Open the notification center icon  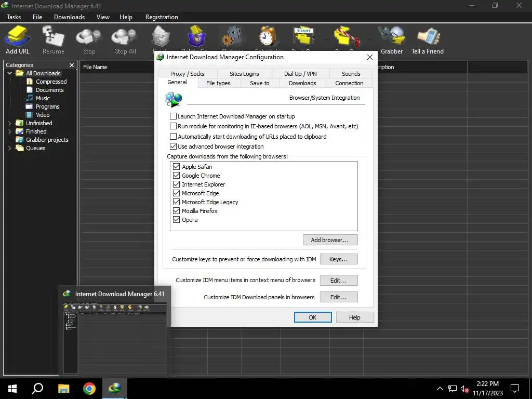point(515,389)
